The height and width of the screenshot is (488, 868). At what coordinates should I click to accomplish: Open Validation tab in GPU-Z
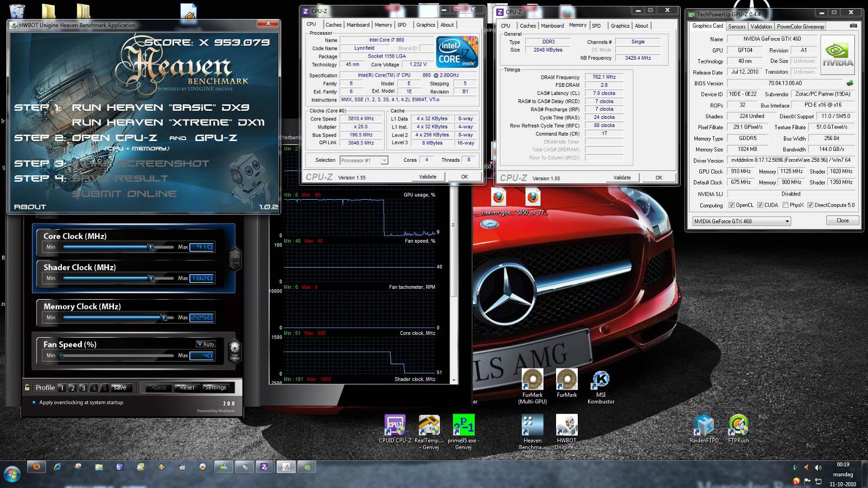[761, 26]
